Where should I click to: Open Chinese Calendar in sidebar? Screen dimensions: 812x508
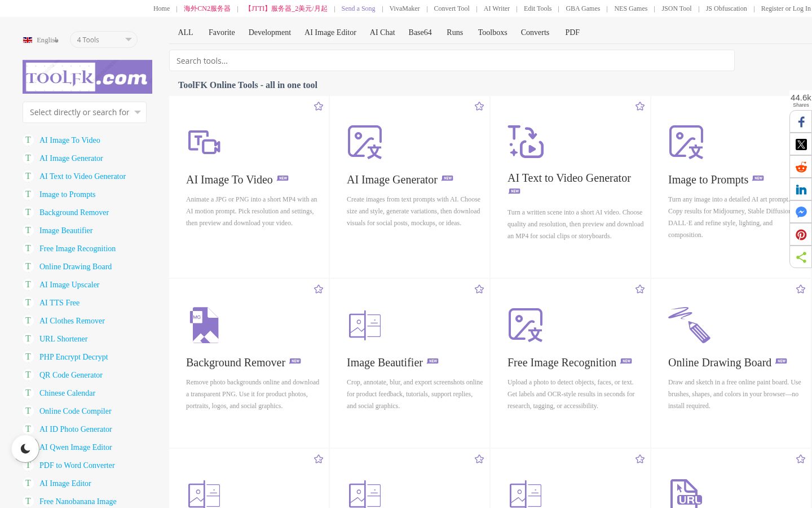67,393
